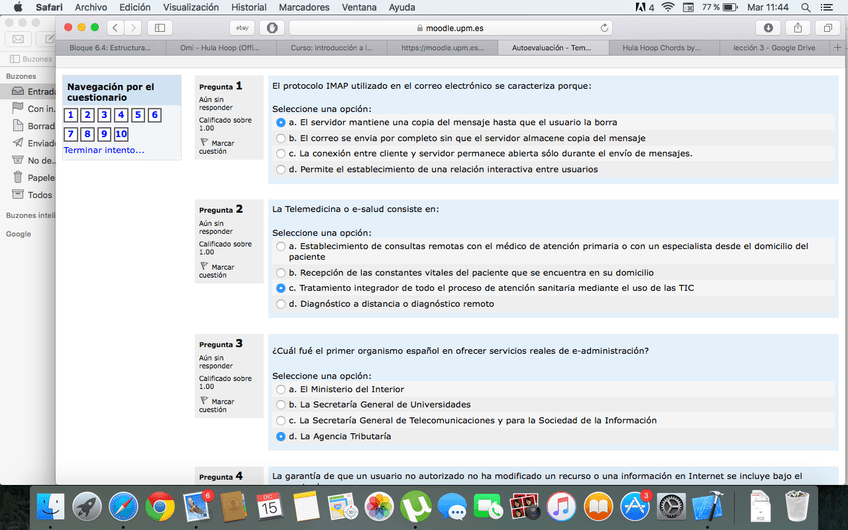848x530 pixels.
Task: Jump to question 7 in navigation
Action: (x=71, y=134)
